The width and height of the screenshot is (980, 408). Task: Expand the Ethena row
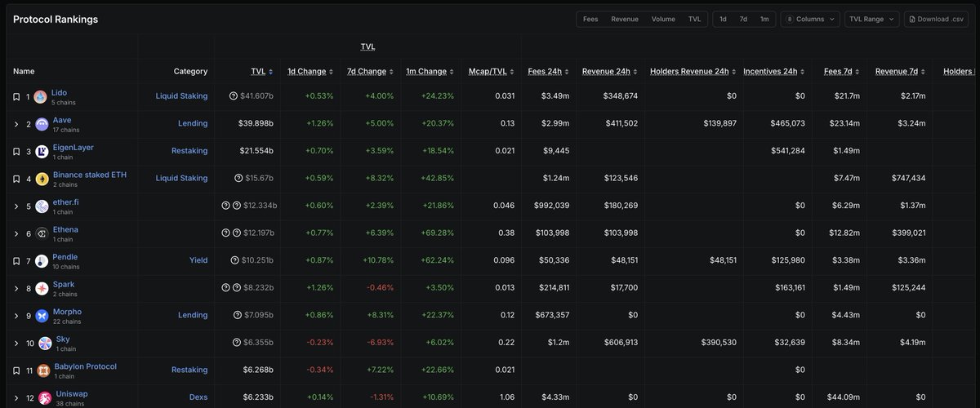(x=16, y=233)
